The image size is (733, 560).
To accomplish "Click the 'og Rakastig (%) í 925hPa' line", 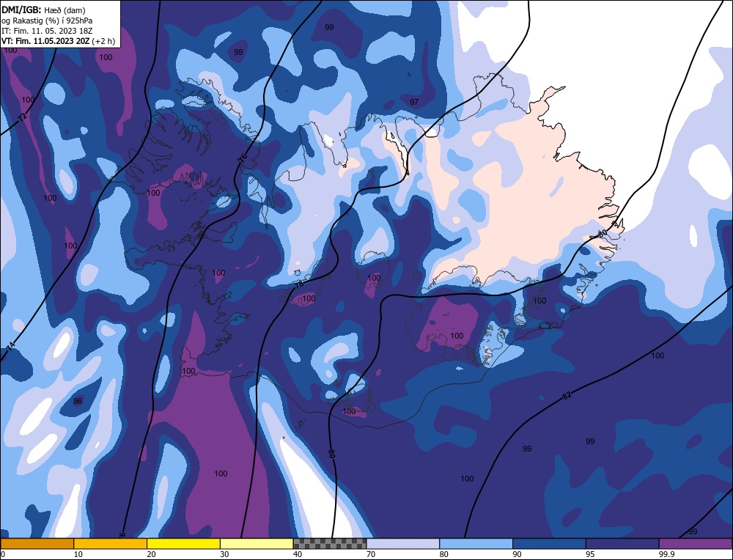I will click(x=47, y=21).
